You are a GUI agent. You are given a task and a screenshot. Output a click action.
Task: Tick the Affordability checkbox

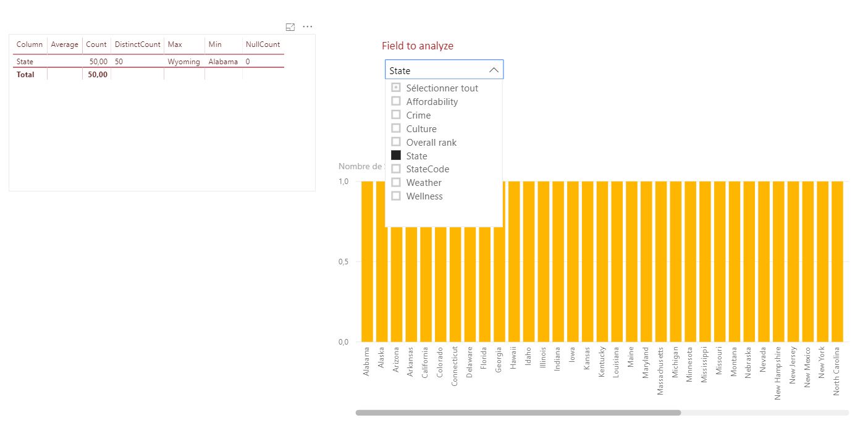(396, 101)
